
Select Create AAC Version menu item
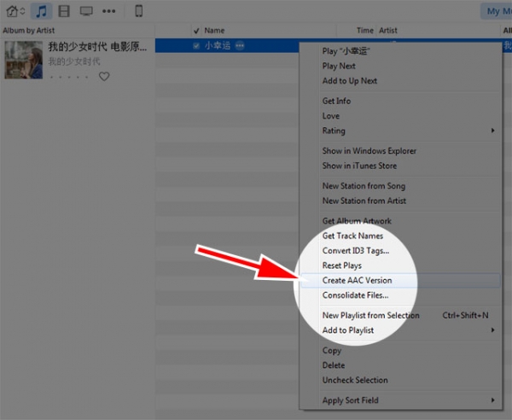[358, 280]
